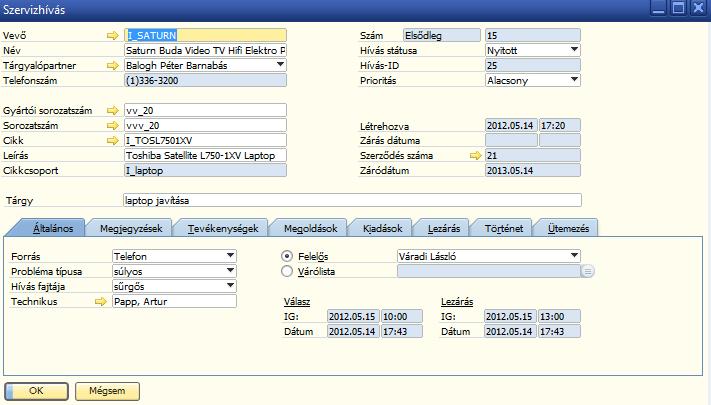The image size is (711, 405).
Task: Click the Cikk field I_TOSL7501XV
Action: tap(205, 141)
